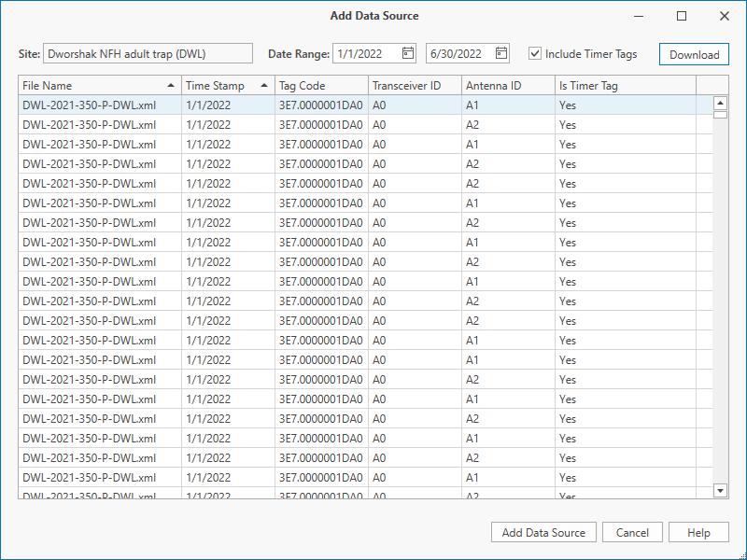Open the end date calendar picker

pos(501,53)
